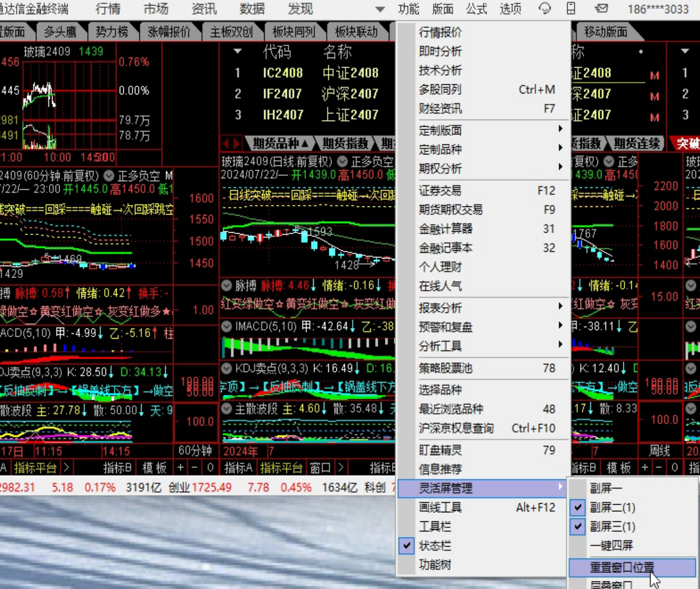Switch to the 主板双创 layout tab

(231, 32)
